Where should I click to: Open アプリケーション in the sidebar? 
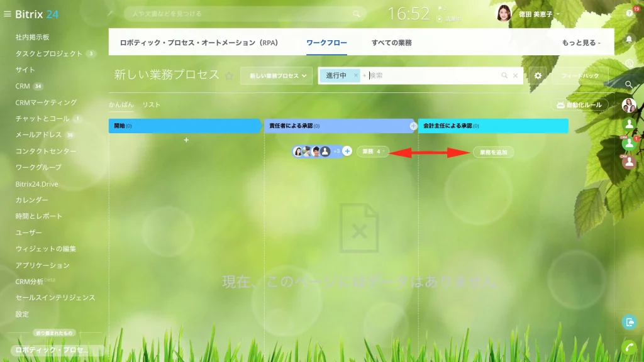42,265
